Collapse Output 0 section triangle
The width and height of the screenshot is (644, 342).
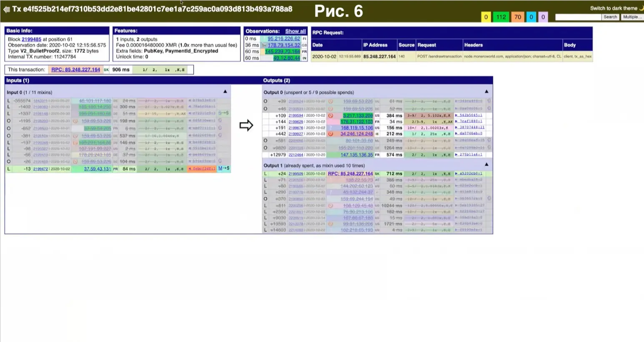(x=486, y=91)
